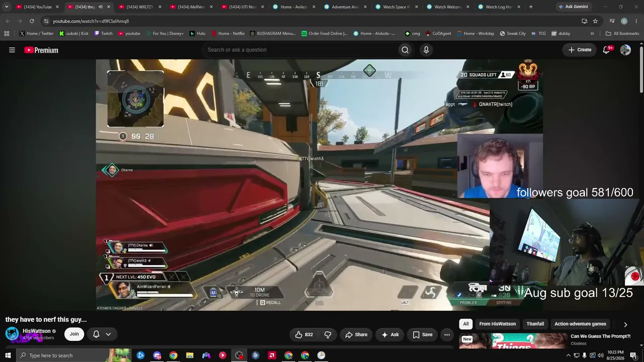
Task: Expand the tab search dropdown arrow
Action: point(7,7)
